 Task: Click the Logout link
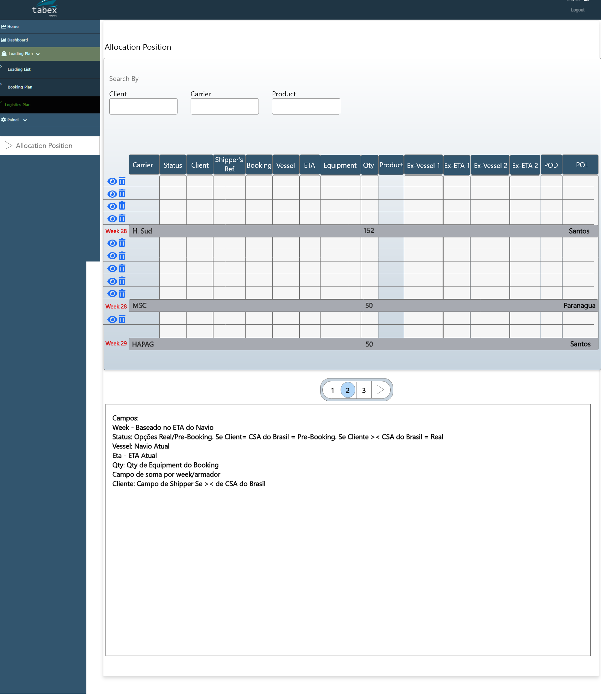tap(577, 10)
